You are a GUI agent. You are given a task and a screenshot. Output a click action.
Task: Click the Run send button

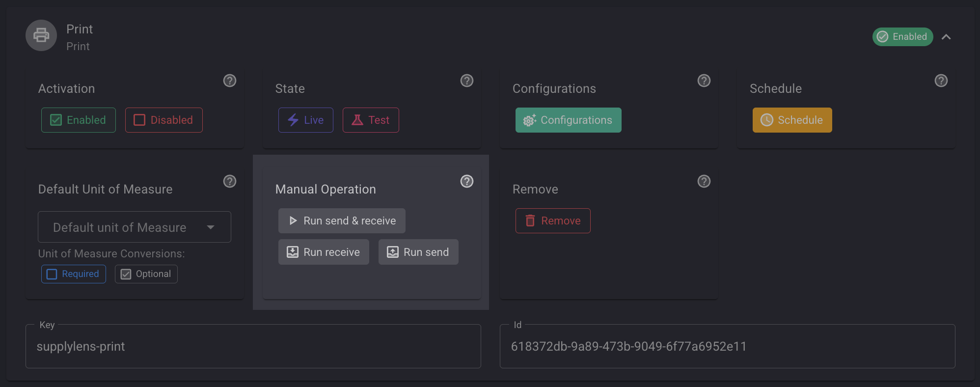(418, 252)
